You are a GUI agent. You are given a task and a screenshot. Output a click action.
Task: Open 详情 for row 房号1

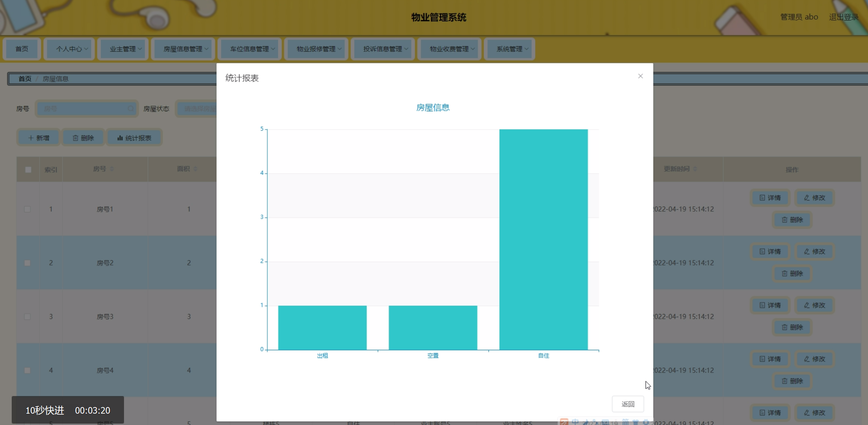click(770, 198)
